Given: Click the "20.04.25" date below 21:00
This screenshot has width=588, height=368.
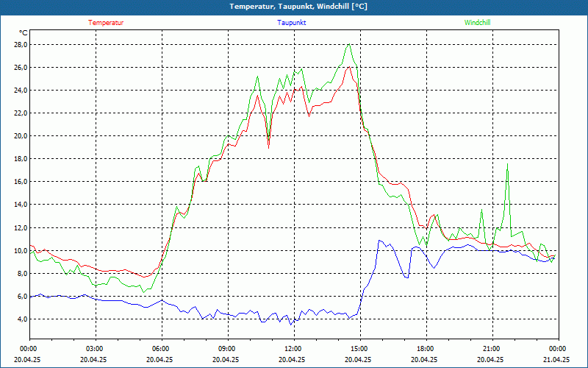Looking at the screenshot, I should 490,359.
